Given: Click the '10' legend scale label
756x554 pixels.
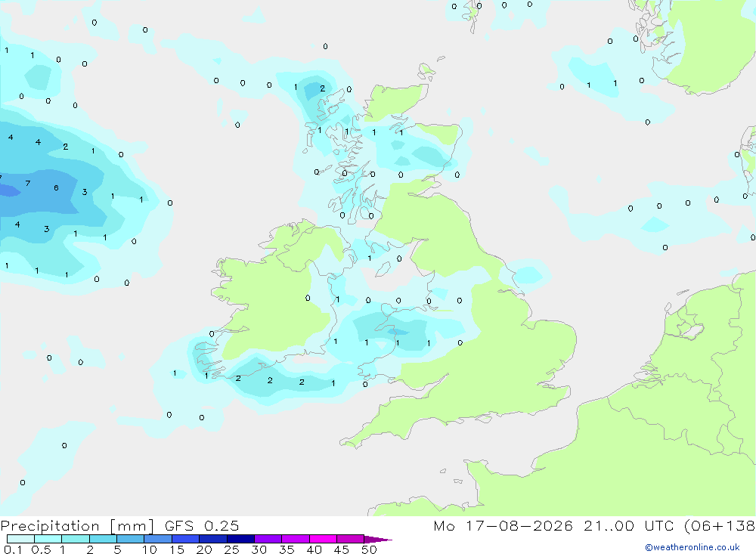Looking at the screenshot, I should pyautogui.click(x=150, y=549).
